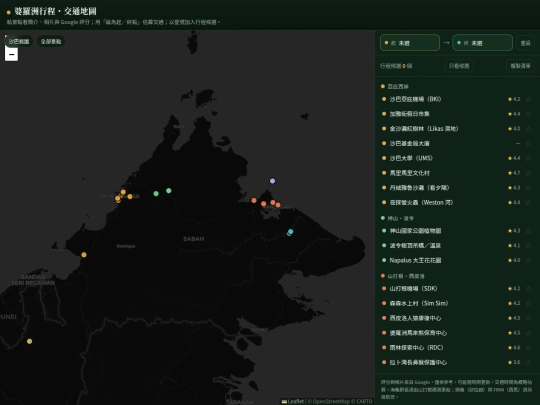Star the 沙巴大學 (UMS) row

coord(528,158)
